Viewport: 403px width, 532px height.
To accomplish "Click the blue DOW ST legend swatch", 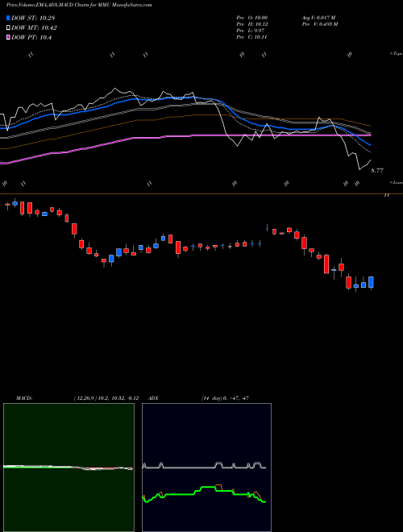I will coord(8,18).
